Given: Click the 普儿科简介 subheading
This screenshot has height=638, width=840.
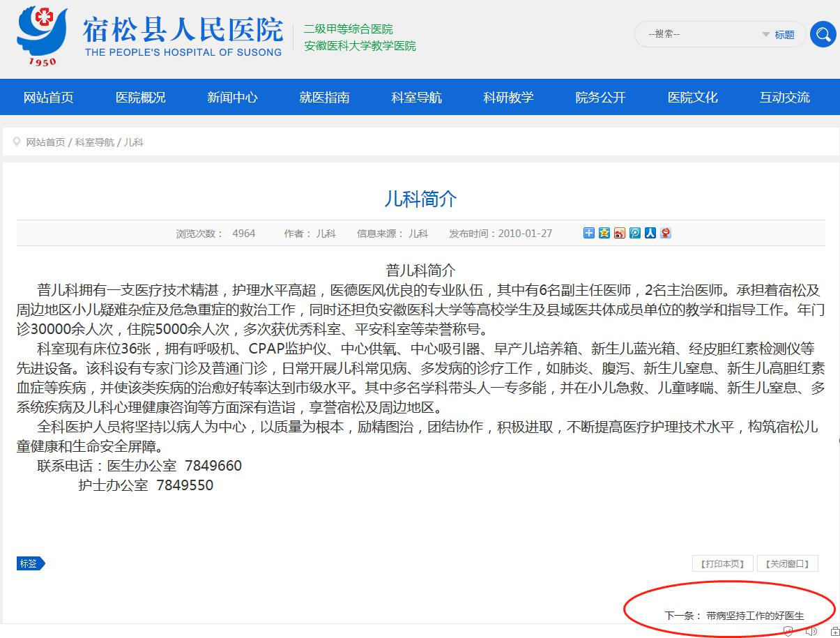Looking at the screenshot, I should [x=420, y=271].
